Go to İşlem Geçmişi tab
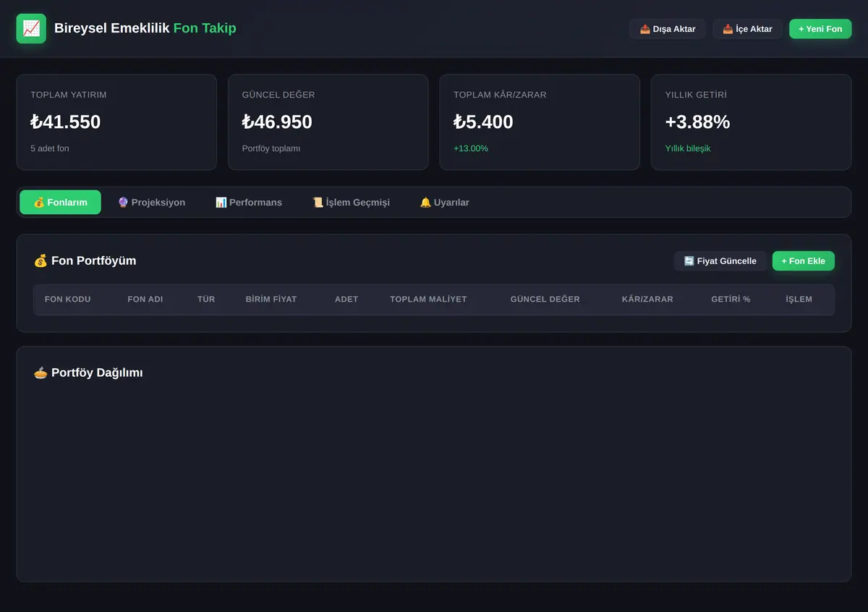Screen dimensions: 868x612 coord(351,202)
